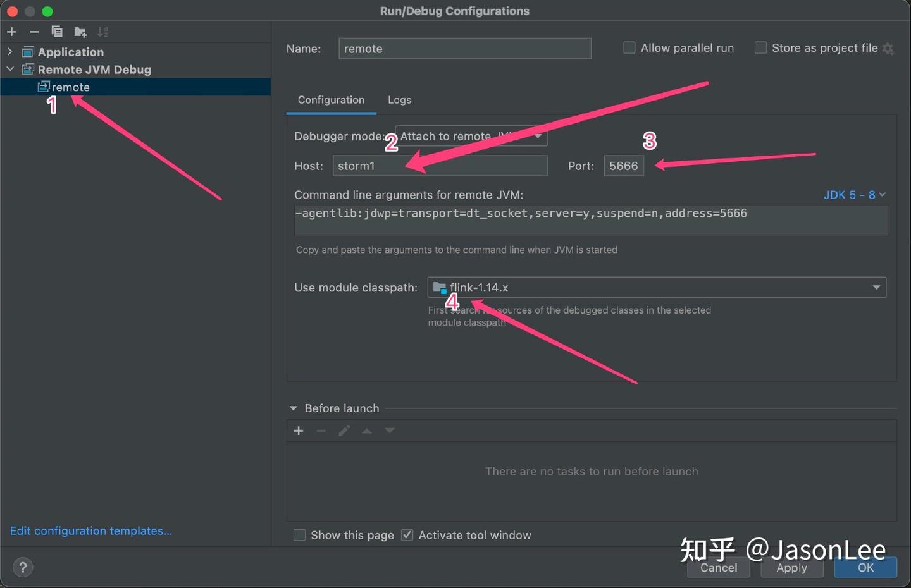Sort configurations alphabetically icon

(x=102, y=32)
